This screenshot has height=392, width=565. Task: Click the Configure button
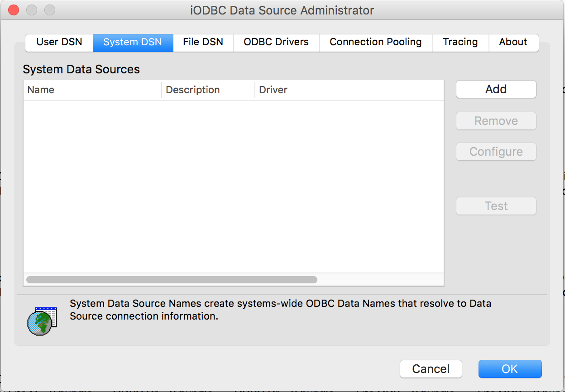496,152
